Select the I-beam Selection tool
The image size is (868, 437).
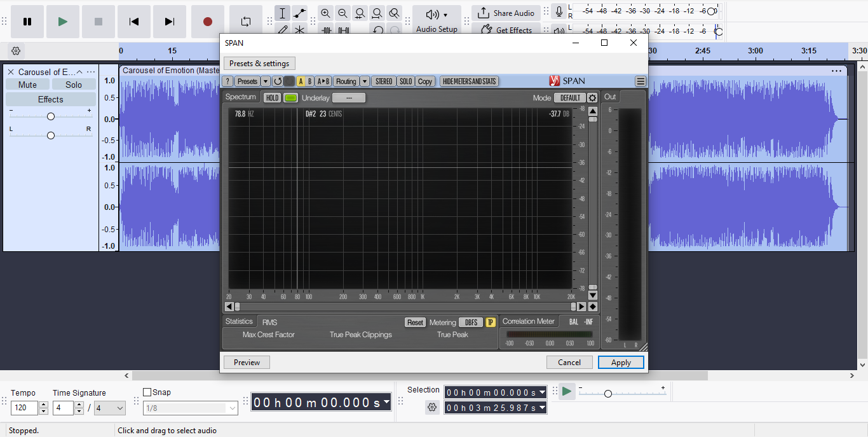283,13
